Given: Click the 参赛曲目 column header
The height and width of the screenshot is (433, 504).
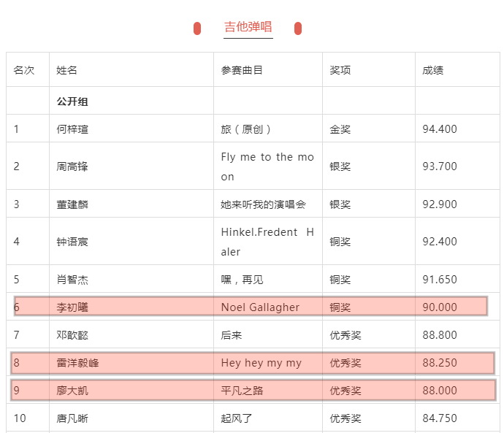Looking at the screenshot, I should tap(242, 70).
